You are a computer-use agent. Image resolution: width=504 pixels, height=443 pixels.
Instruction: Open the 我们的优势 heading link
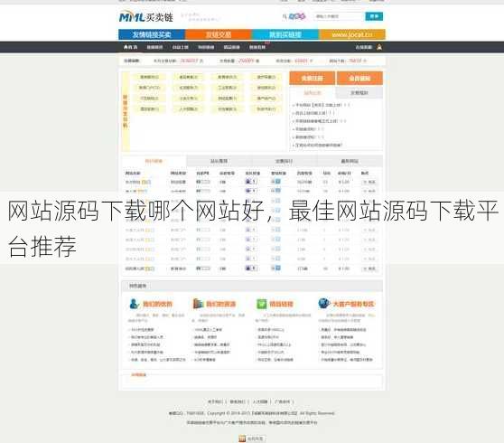pyautogui.click(x=157, y=304)
